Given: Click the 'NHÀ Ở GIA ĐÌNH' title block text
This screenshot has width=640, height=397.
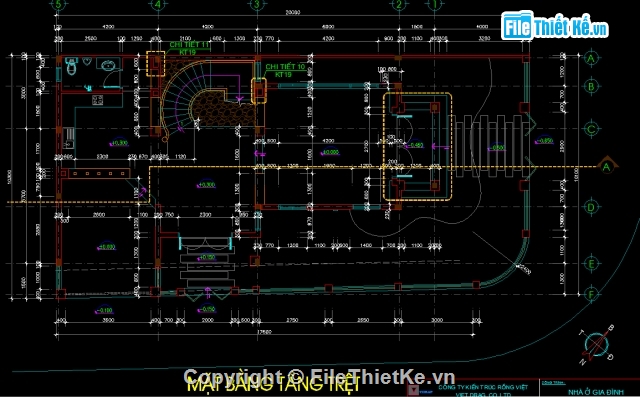Looking at the screenshot, I should 596,393.
